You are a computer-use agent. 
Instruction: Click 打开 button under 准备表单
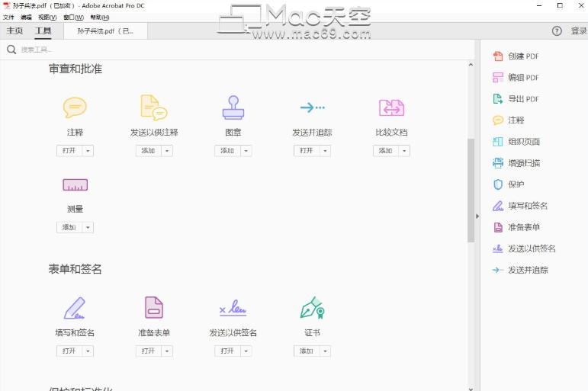(149, 351)
